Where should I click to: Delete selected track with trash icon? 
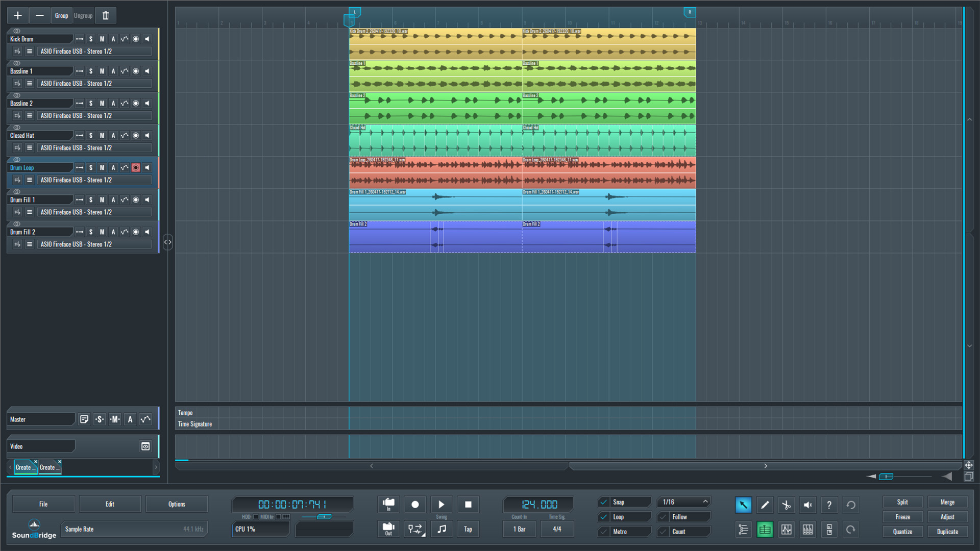tap(106, 15)
